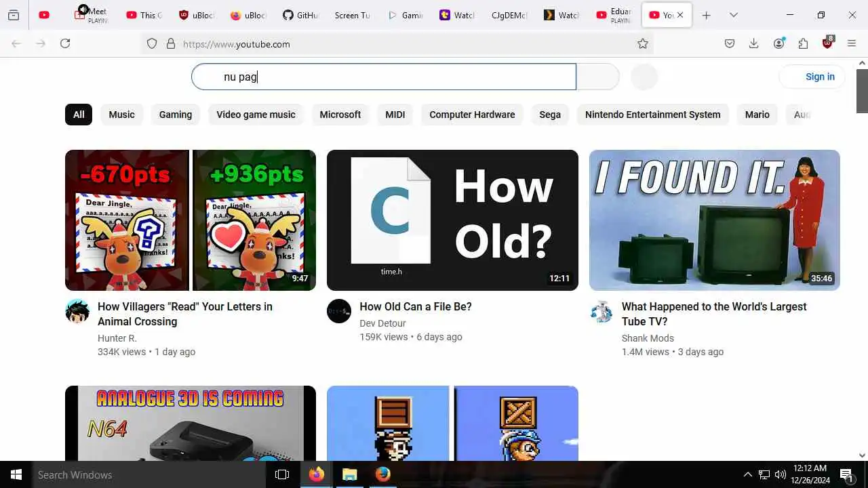This screenshot has width=868, height=488.
Task: Select the Music filter chip
Action: (122, 115)
